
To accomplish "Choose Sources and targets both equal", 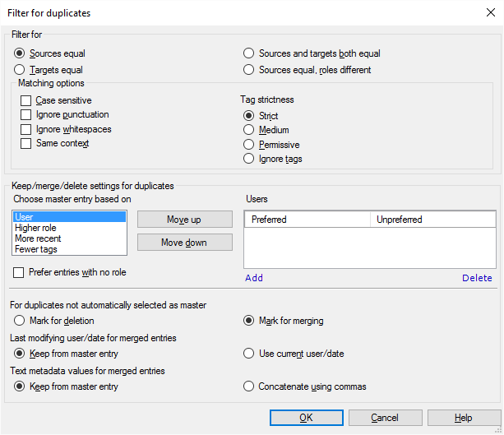I will (249, 53).
